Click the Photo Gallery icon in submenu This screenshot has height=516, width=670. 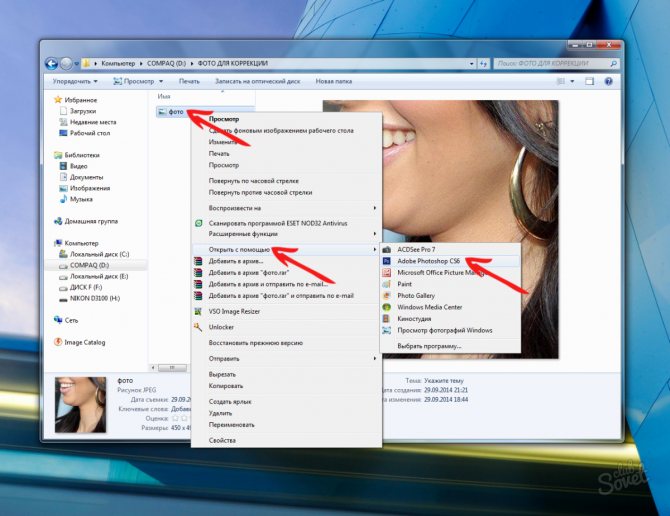coord(388,296)
